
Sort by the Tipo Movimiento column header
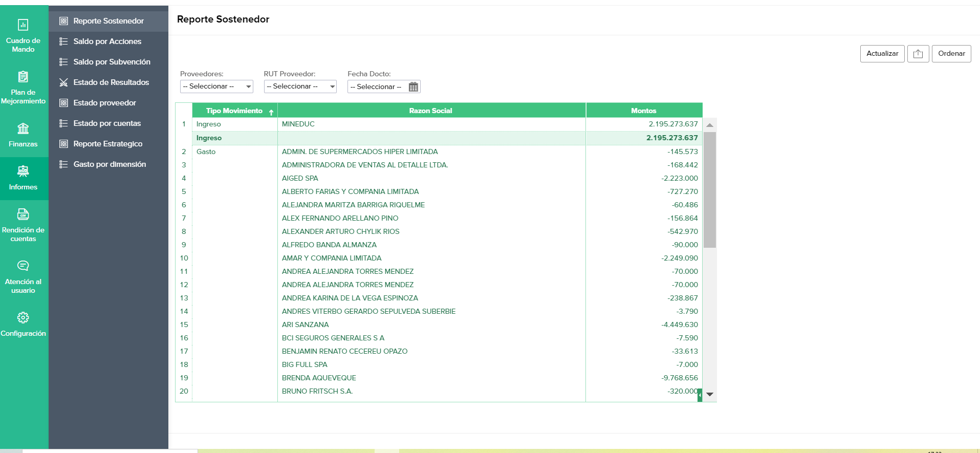click(234, 111)
